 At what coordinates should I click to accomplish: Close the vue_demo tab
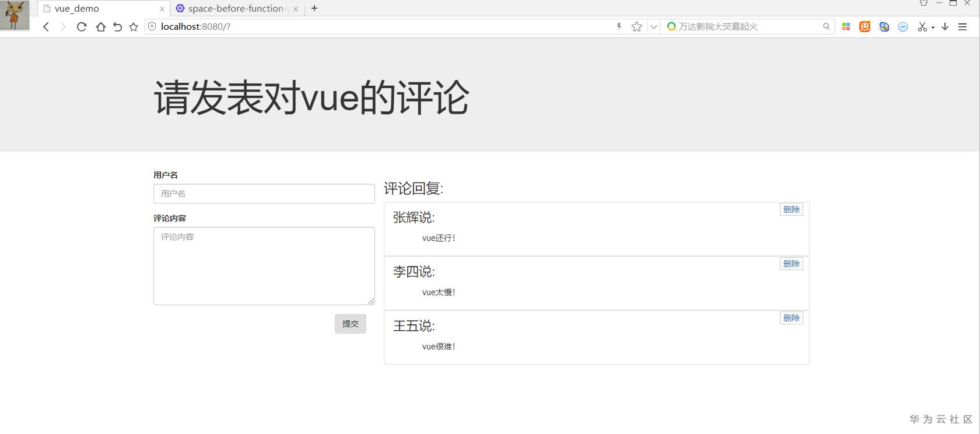tap(162, 9)
